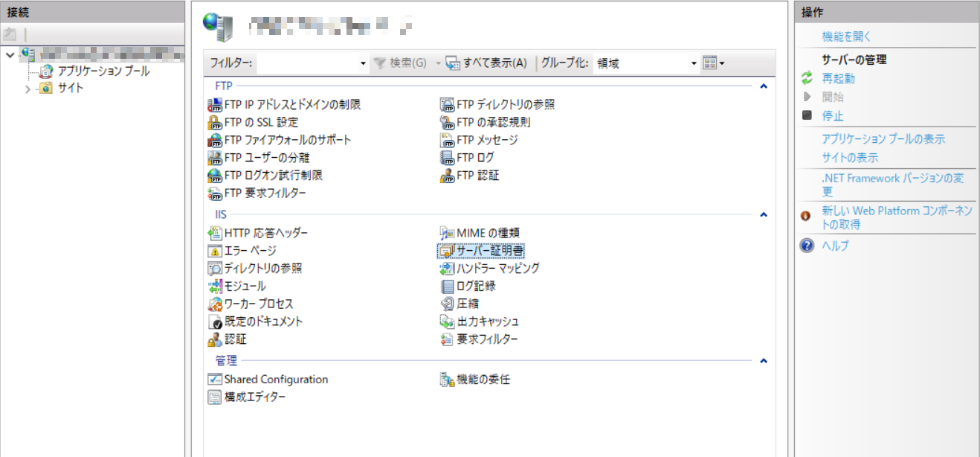Viewport: 980px width, 457px height.
Task: Open the 出力キャッシュ icon
Action: click(x=446, y=322)
